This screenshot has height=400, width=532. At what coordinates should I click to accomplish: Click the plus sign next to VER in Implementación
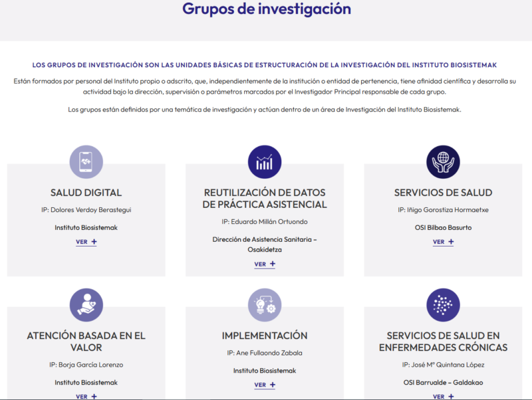[273, 385]
